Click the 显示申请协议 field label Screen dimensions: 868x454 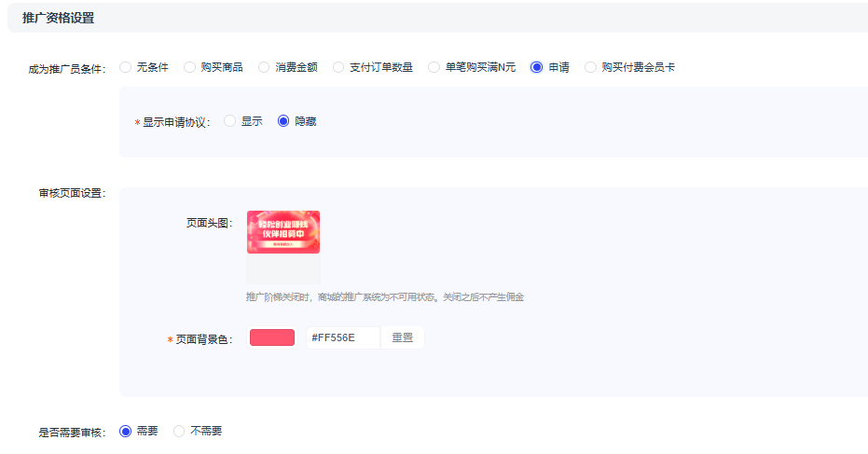coord(175,122)
